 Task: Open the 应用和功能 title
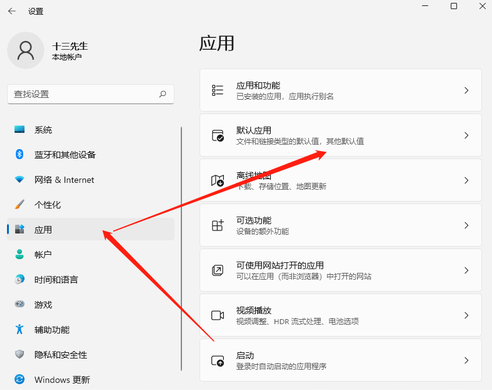tap(258, 85)
